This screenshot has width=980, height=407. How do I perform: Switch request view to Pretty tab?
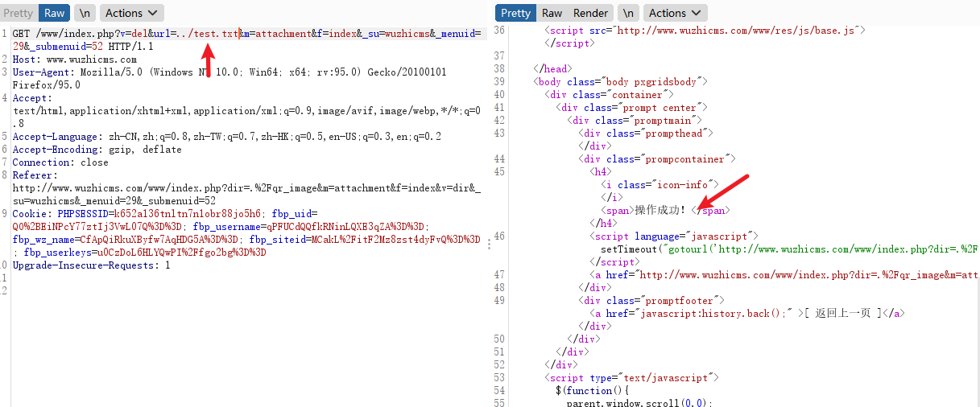click(x=19, y=13)
